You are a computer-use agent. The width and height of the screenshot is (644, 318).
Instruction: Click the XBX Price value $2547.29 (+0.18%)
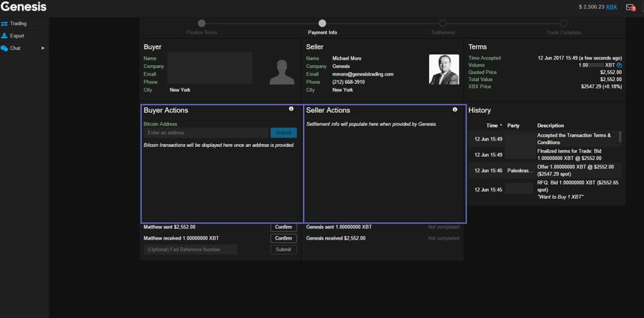tap(601, 87)
